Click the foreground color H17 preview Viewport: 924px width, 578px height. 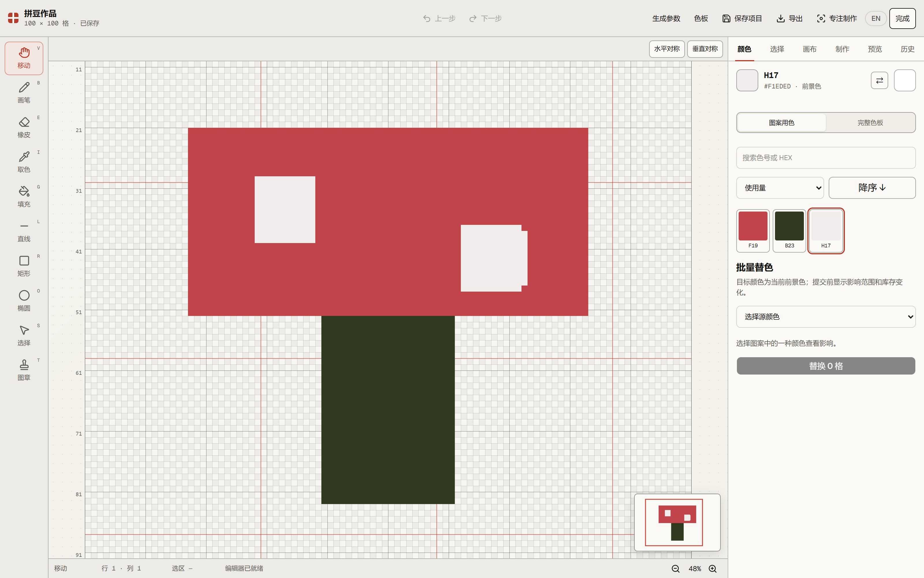pos(747,80)
